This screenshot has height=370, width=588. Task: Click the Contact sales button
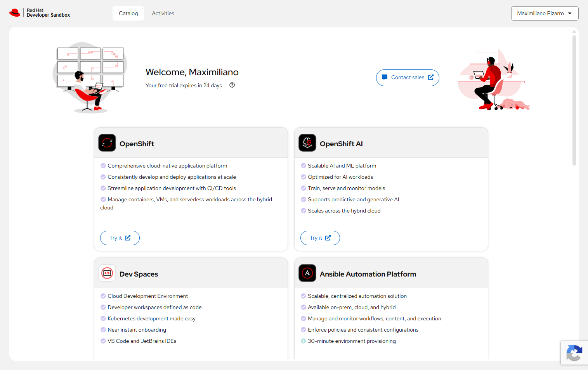pyautogui.click(x=408, y=78)
